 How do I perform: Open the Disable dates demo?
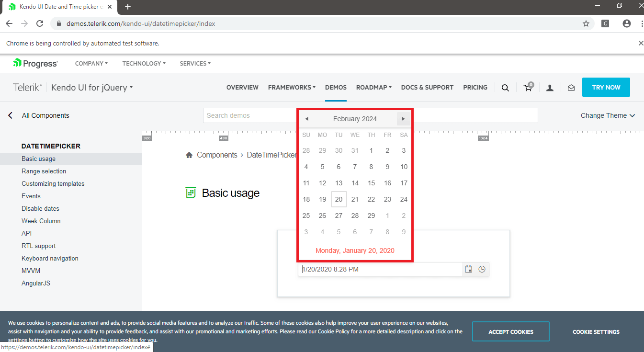coord(40,208)
